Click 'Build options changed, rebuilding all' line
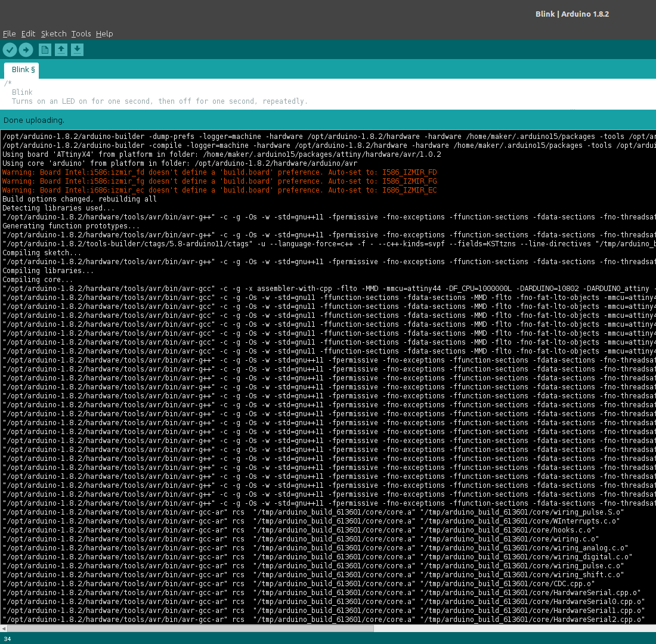Viewport: 656px width, 644px height. (x=79, y=199)
